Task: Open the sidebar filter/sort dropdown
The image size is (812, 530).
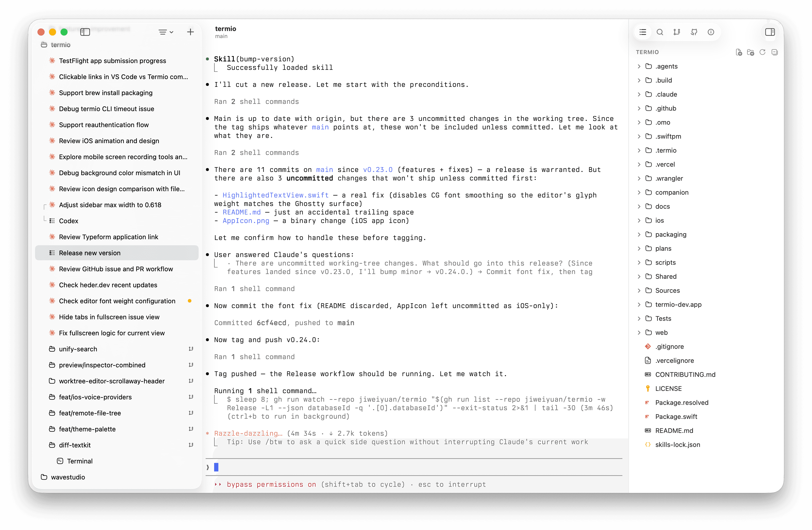Action: click(x=166, y=32)
